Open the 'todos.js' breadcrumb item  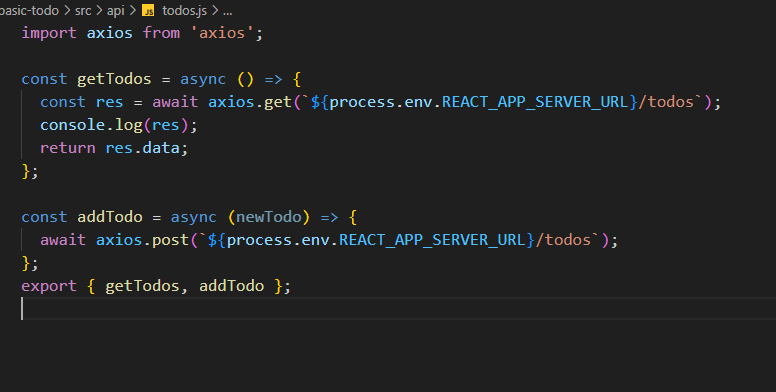click(184, 10)
